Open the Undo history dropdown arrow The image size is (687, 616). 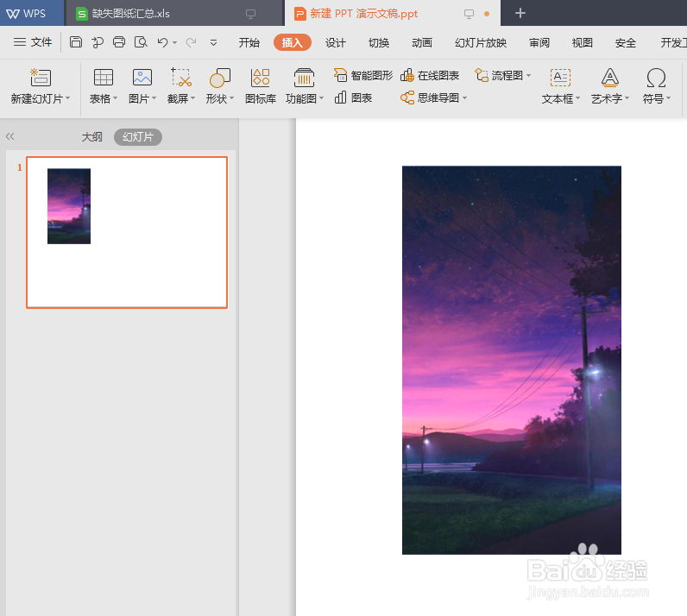[175, 42]
